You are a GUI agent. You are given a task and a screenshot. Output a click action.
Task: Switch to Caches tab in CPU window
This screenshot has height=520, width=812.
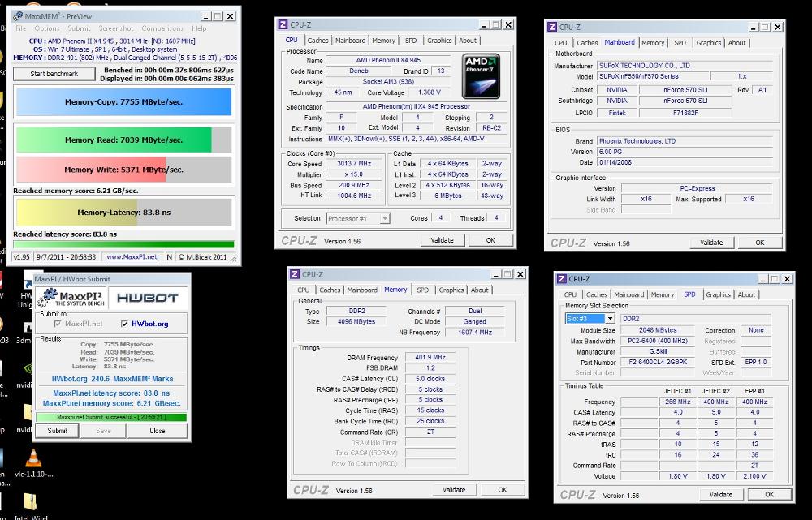coord(317,41)
